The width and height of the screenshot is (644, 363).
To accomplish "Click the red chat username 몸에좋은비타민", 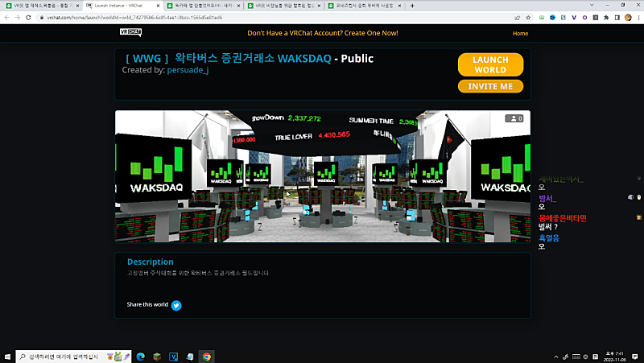I will [563, 218].
